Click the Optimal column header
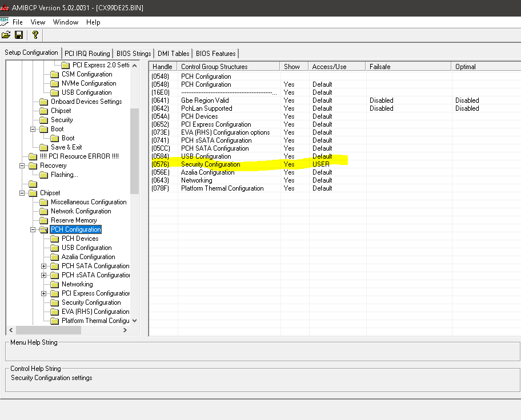Screen dimensions: 521x420 pyautogui.click(x=486, y=67)
